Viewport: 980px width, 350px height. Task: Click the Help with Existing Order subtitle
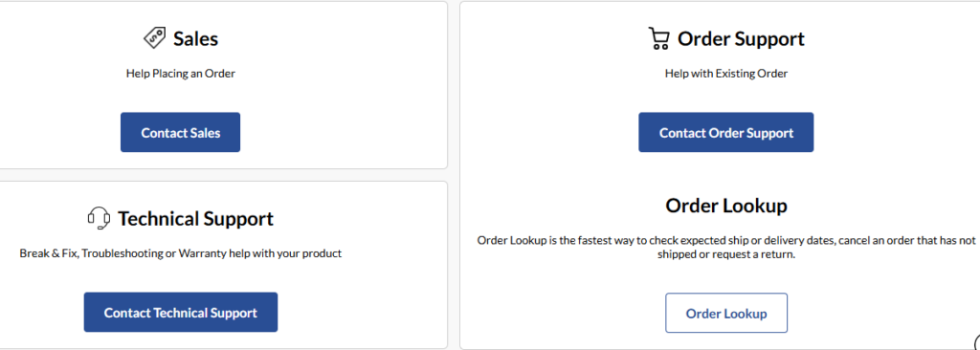coord(726,74)
